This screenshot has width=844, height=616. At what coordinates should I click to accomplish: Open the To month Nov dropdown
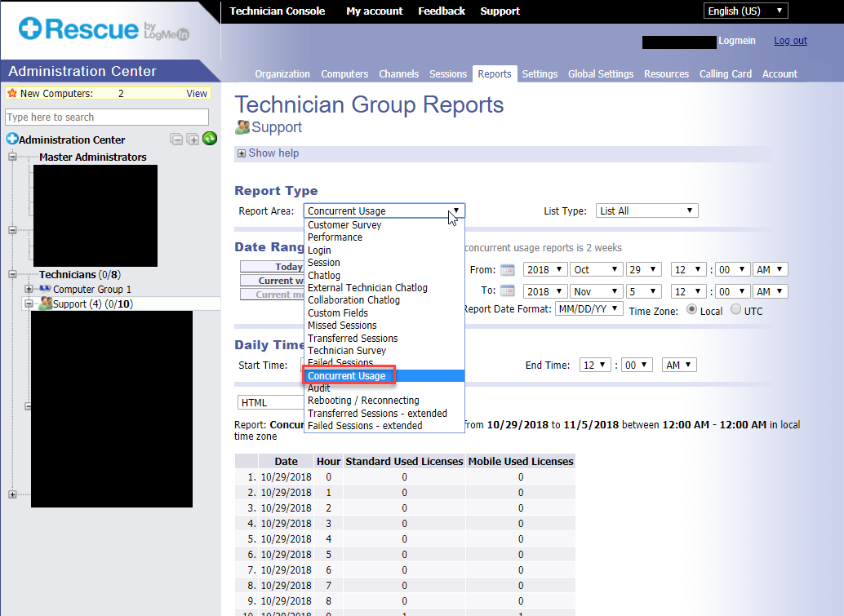(596, 291)
